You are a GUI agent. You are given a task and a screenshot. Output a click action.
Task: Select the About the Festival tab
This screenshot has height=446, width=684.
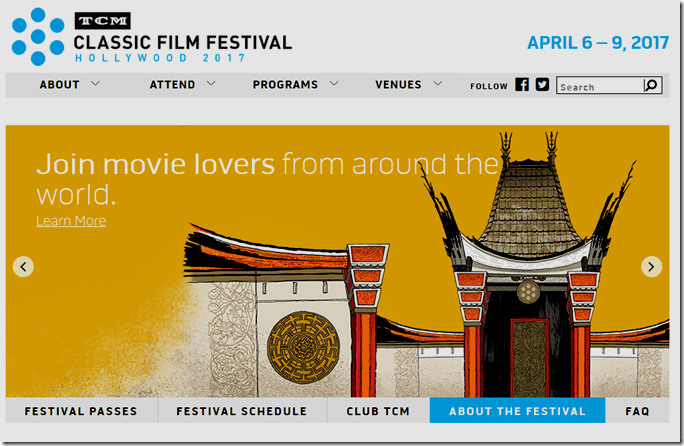tap(517, 411)
